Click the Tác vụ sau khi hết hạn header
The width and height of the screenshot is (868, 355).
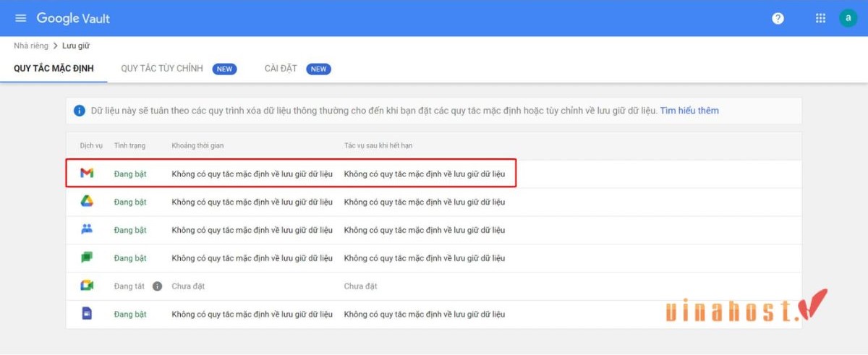click(x=378, y=145)
